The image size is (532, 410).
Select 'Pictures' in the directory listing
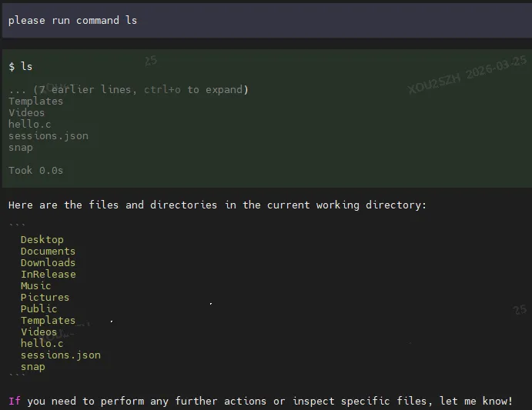[x=45, y=298]
